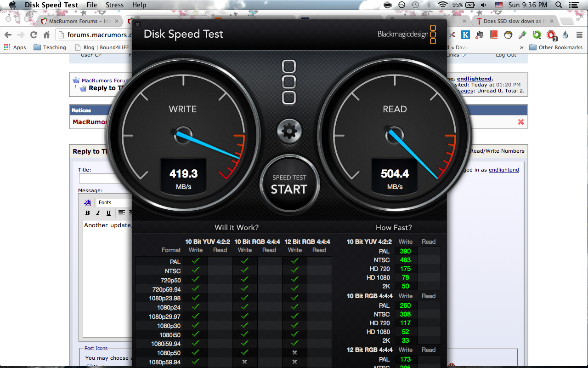Click the Blackmagicdesign logo

[x=407, y=34]
